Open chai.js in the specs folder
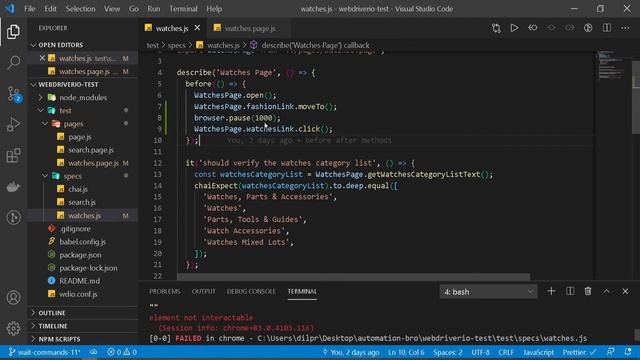This screenshot has height=360, width=640. [x=78, y=189]
